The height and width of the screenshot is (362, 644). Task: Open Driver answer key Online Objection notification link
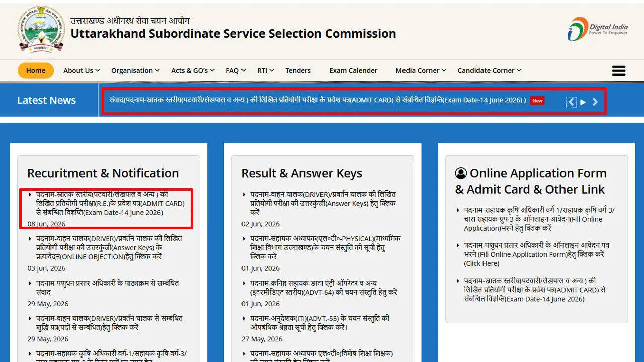click(109, 247)
